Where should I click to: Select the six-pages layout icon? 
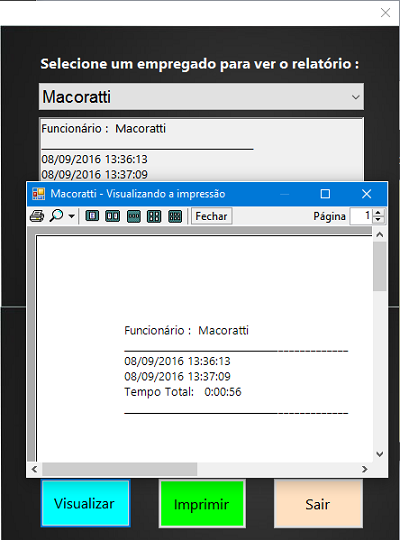[175, 217]
